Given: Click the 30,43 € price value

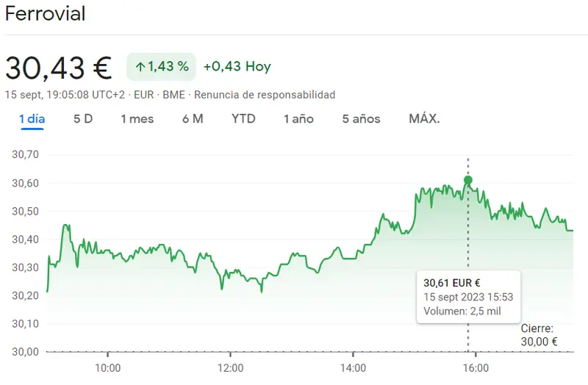Looking at the screenshot, I should click(59, 68).
